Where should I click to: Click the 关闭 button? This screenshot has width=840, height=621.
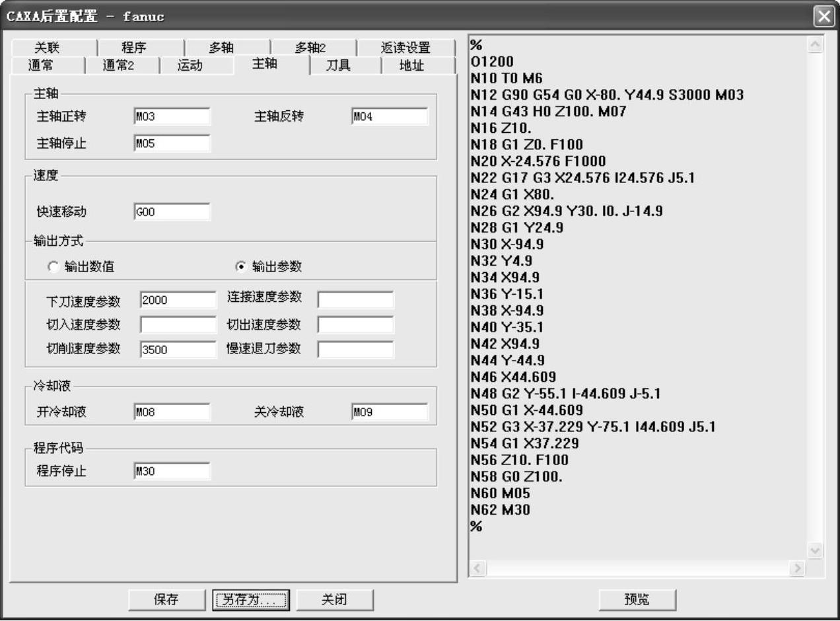pyautogui.click(x=334, y=599)
